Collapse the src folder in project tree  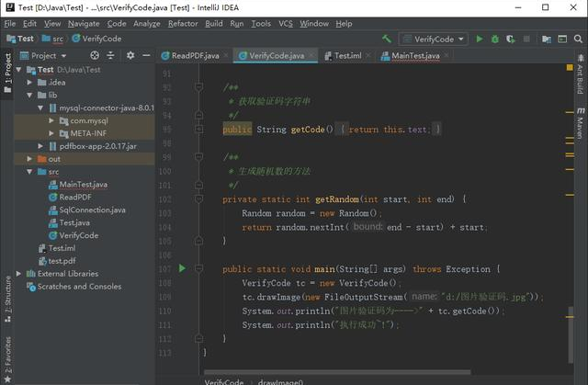(x=29, y=171)
